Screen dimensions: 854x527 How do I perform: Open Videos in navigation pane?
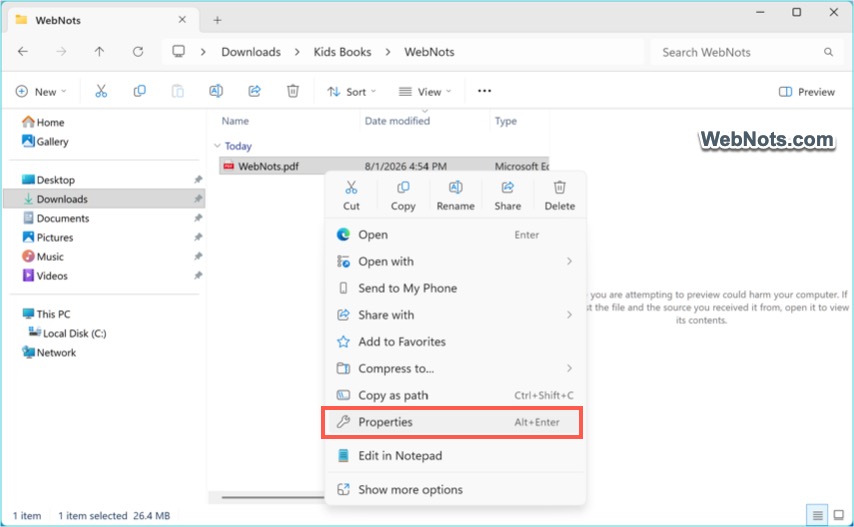click(x=45, y=275)
